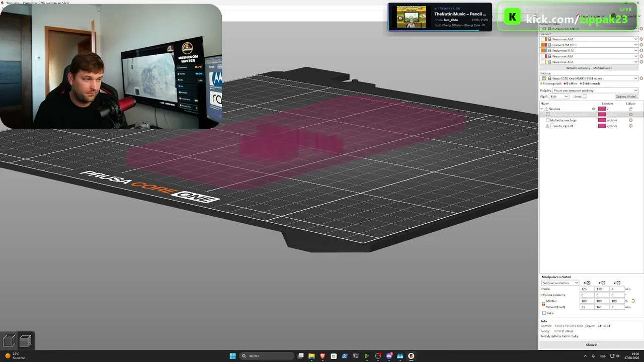
Task: Click the edit icon in the Sloučení row
Action: [x=630, y=109]
